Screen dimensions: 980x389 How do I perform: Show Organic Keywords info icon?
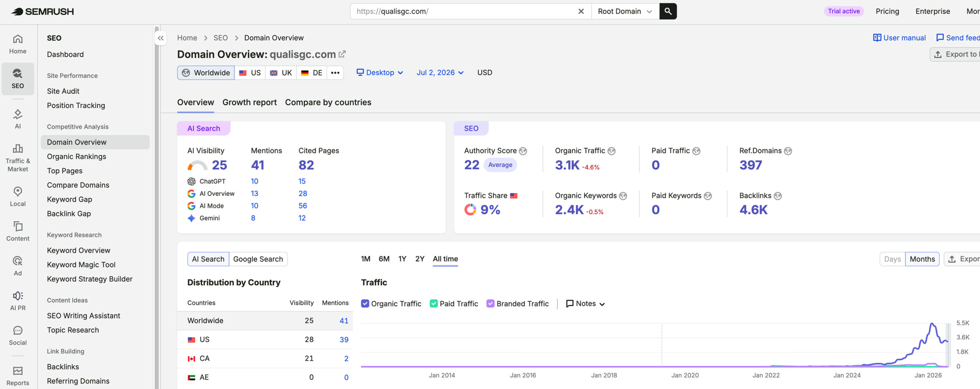pos(623,196)
